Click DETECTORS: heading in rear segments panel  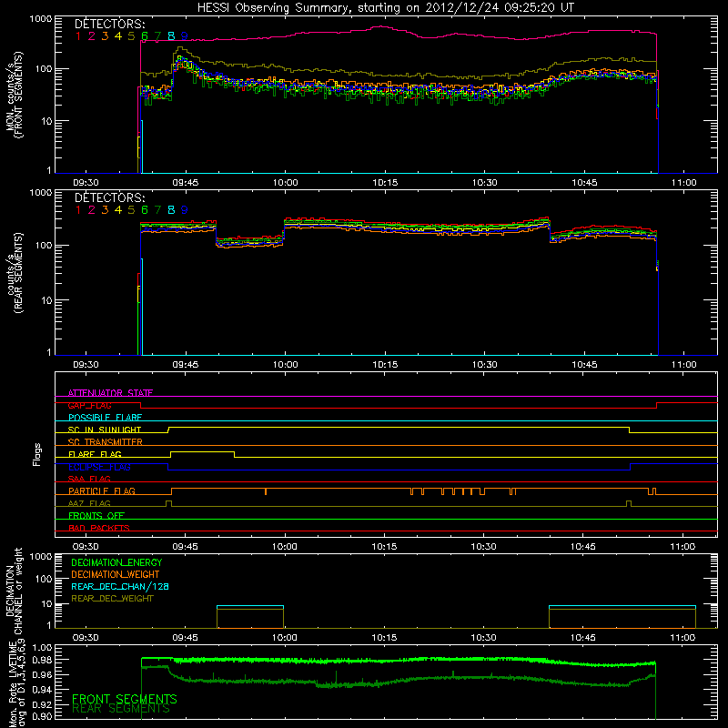[110, 197]
